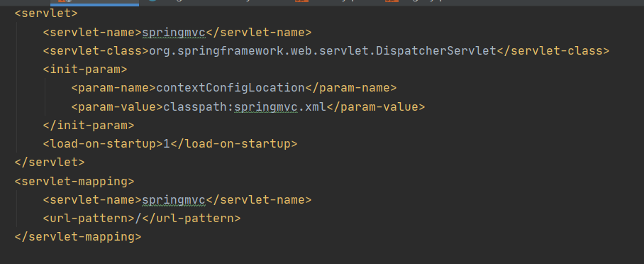The width and height of the screenshot is (644, 264).
Task: Click the closing </servlet-mapping> tag
Action: pos(78,237)
